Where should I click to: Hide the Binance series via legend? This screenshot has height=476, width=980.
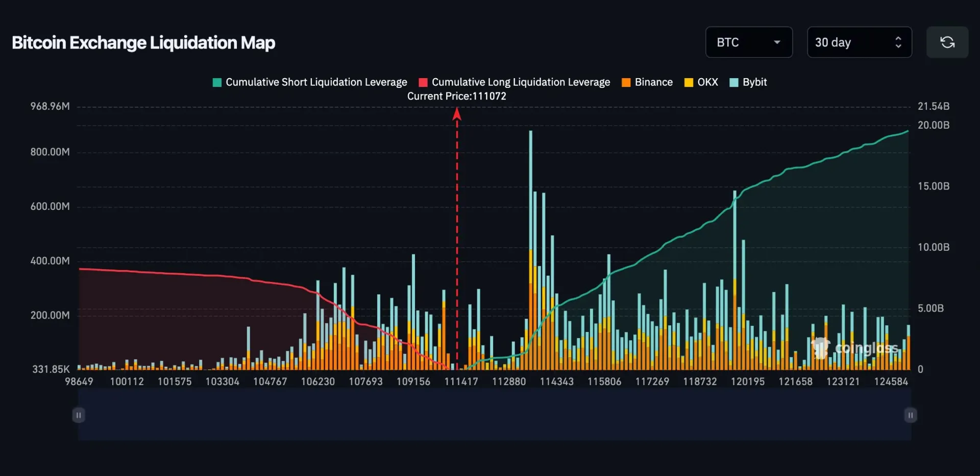click(x=653, y=82)
